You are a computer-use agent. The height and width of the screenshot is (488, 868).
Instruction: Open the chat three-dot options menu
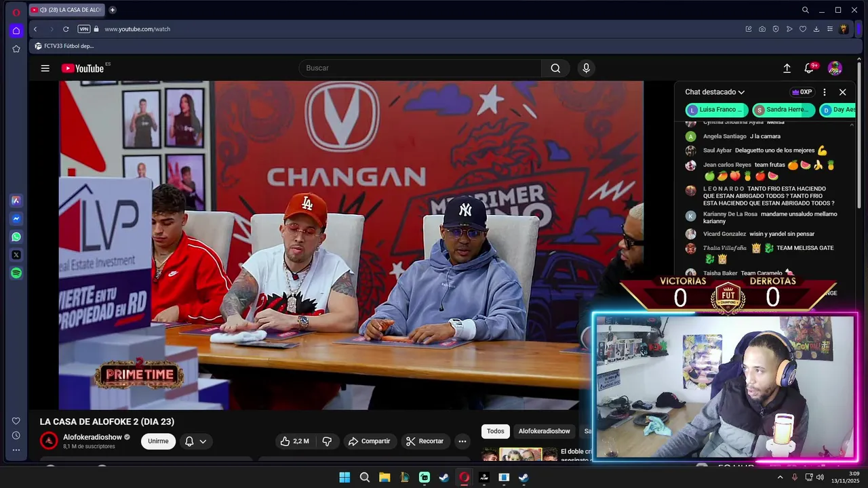coord(825,92)
